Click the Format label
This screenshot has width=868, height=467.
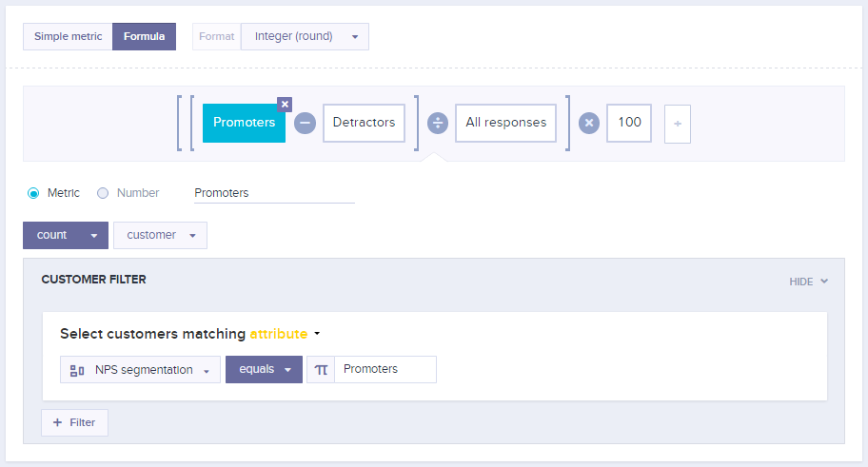(x=216, y=36)
